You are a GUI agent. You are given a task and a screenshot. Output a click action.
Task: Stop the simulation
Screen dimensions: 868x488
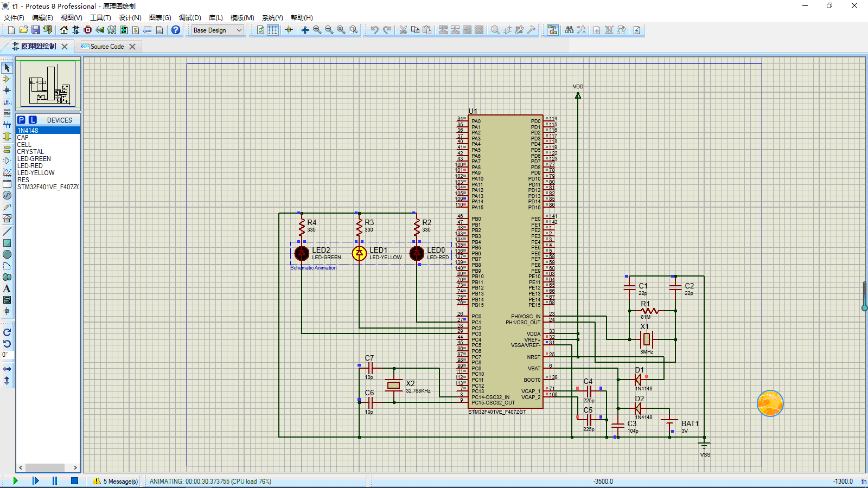coord(75,481)
